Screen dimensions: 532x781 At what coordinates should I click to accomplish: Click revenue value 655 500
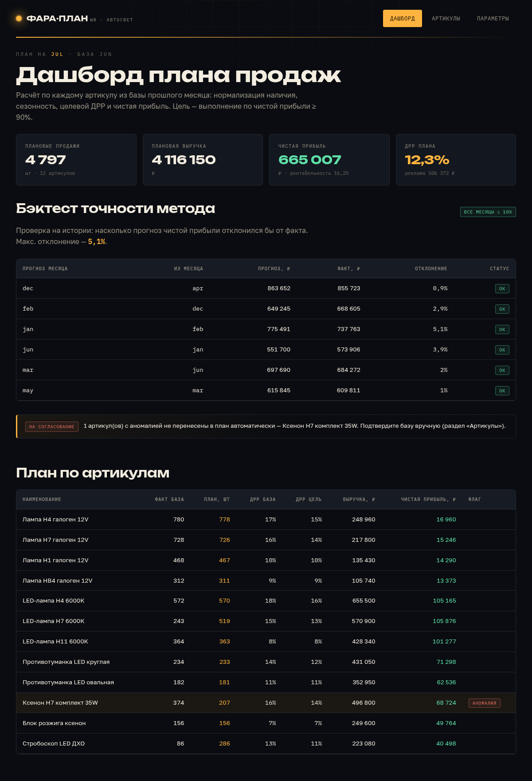364,601
